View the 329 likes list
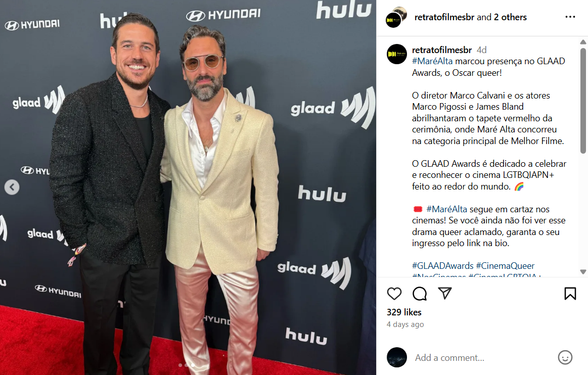Image resolution: width=588 pixels, height=375 pixels. 404,312
